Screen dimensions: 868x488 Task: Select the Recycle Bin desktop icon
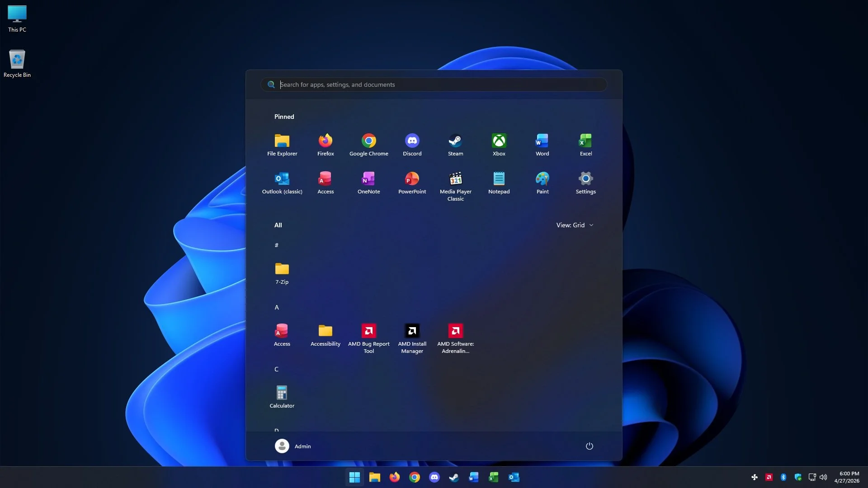pyautogui.click(x=17, y=63)
